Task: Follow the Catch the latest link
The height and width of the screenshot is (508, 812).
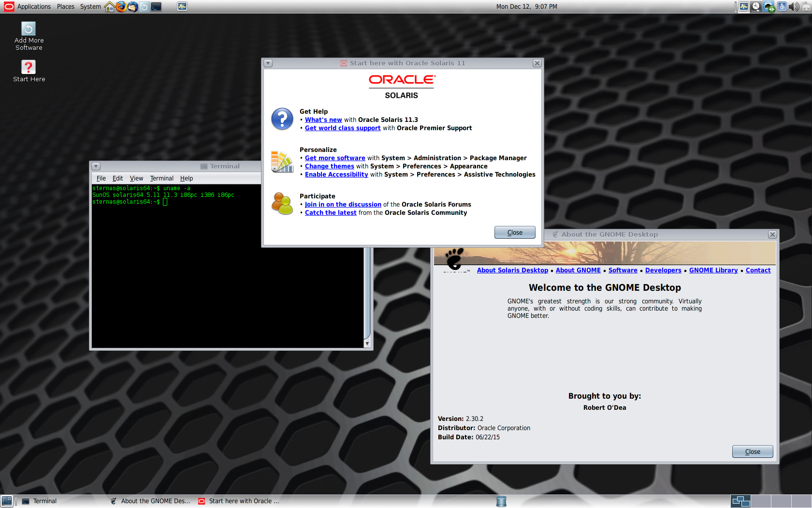Action: point(331,212)
